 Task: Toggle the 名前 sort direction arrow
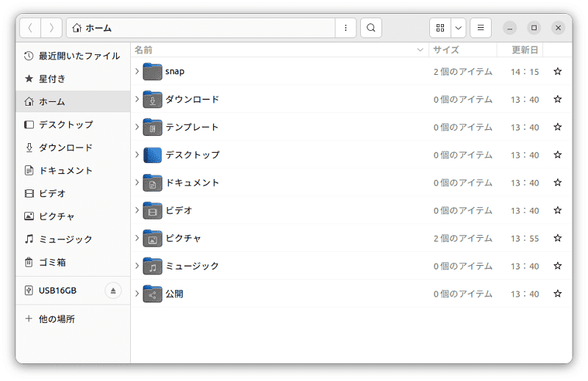click(x=420, y=50)
